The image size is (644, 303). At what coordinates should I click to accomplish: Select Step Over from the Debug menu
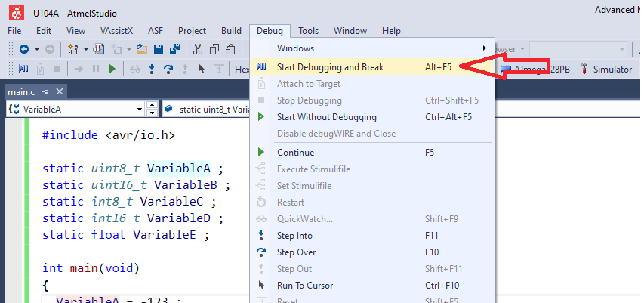click(x=296, y=252)
